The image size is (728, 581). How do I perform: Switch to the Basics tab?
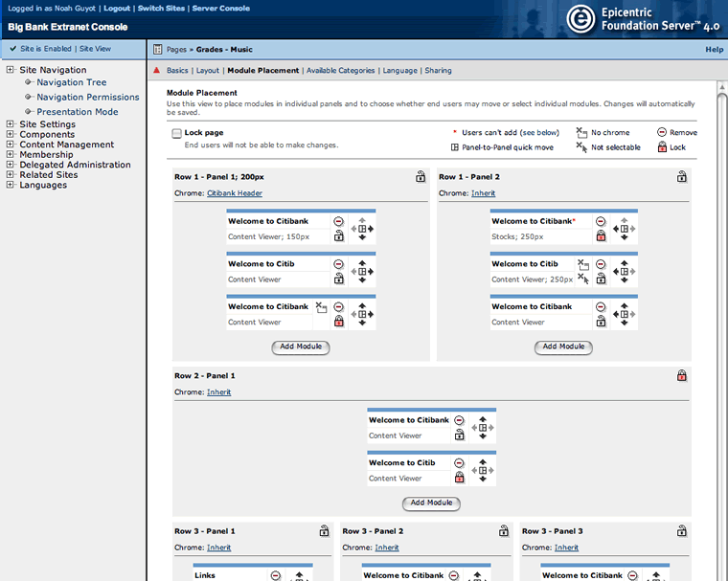tap(177, 71)
